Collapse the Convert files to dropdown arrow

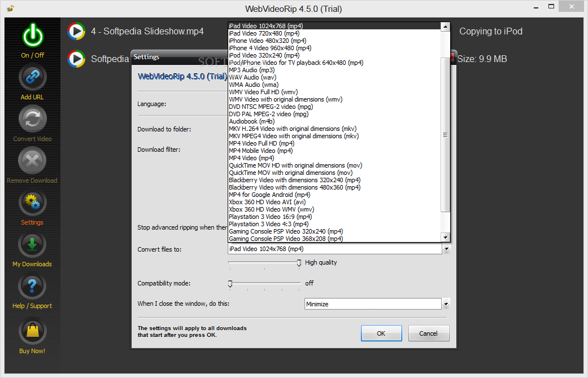[x=446, y=249]
